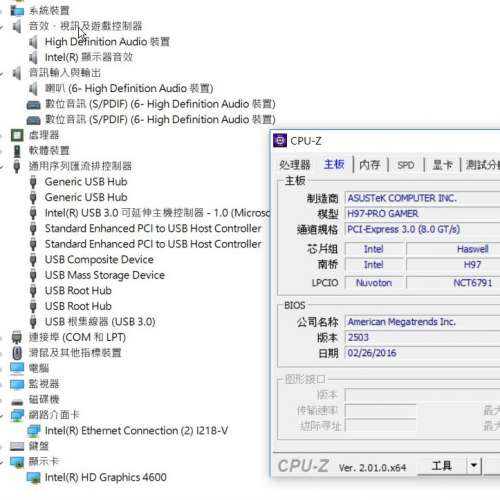Click the drive icon for 磁碟機
Screen dimensions: 500x500
[17, 401]
